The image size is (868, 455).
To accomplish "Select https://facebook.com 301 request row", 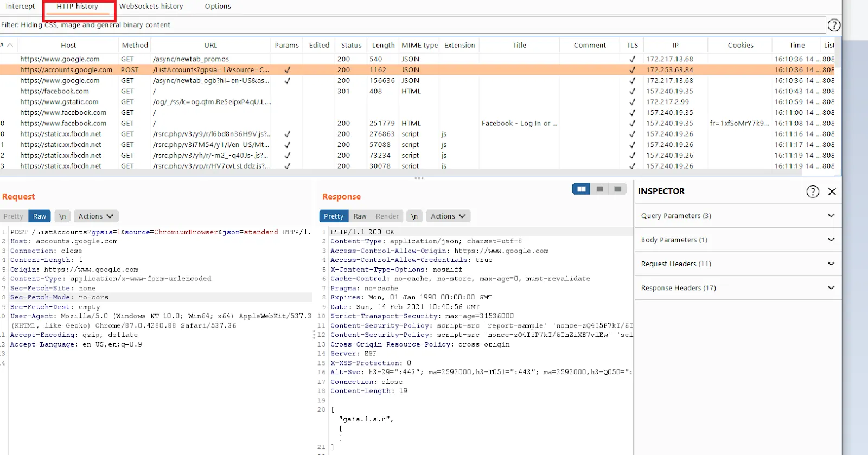I will 418,91.
